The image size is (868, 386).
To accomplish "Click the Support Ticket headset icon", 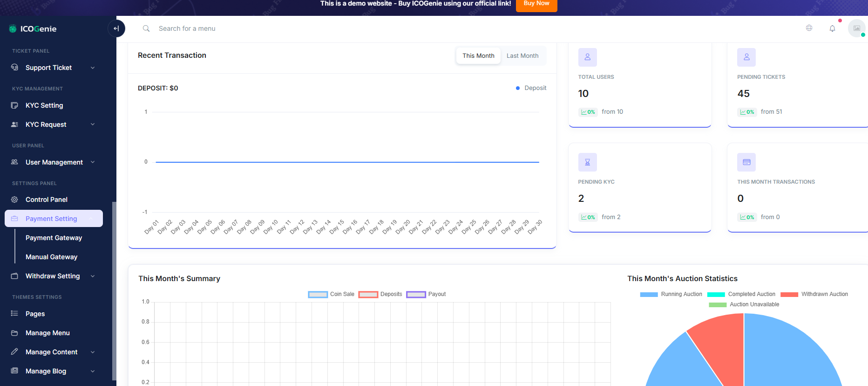I will [x=14, y=68].
